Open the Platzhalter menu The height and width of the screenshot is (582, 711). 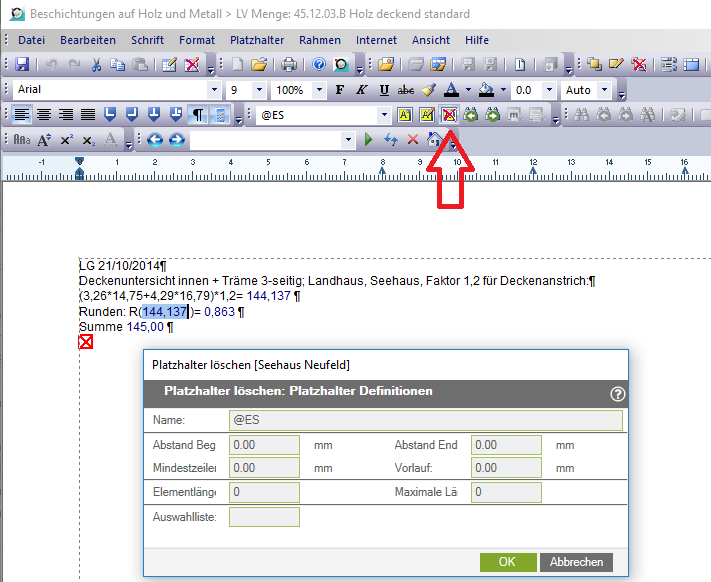pos(257,40)
